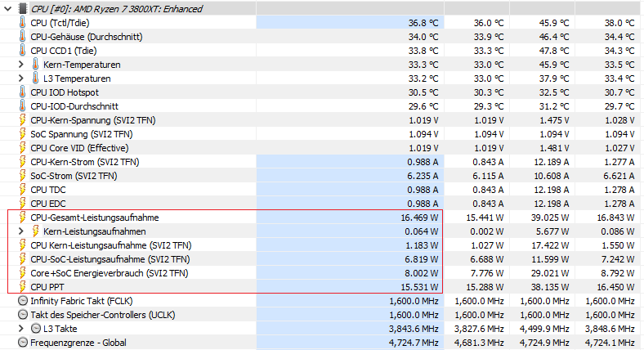
Task: Select the CPU EDC row label
Action: coord(48,204)
